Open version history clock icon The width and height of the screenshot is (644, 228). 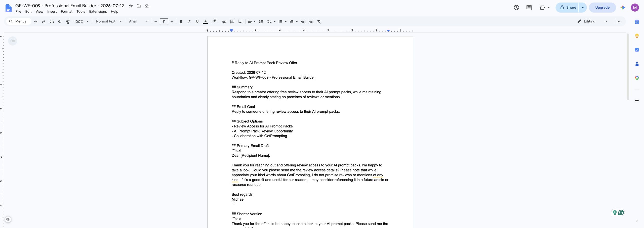coord(516,8)
